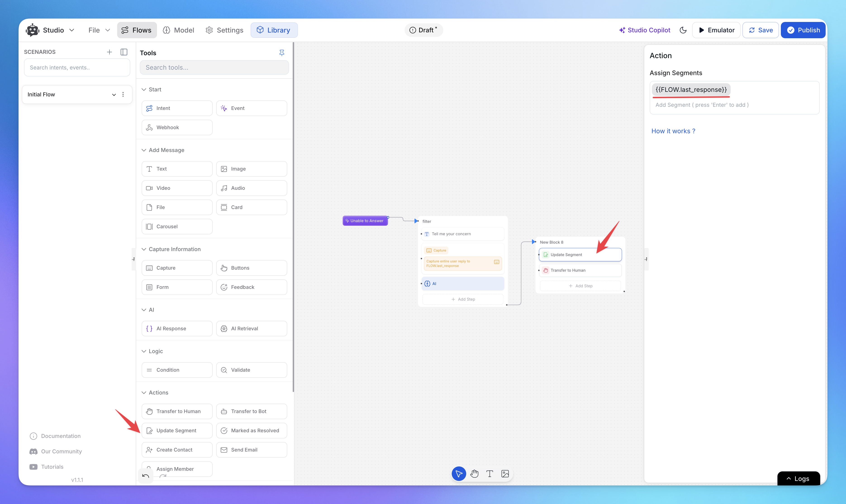The width and height of the screenshot is (846, 504).
Task: Select Transfer to Human in Tools panel
Action: [x=177, y=411]
